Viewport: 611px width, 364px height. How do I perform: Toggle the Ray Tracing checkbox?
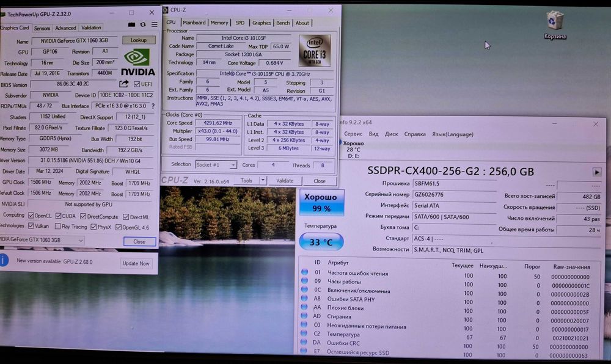[57, 226]
